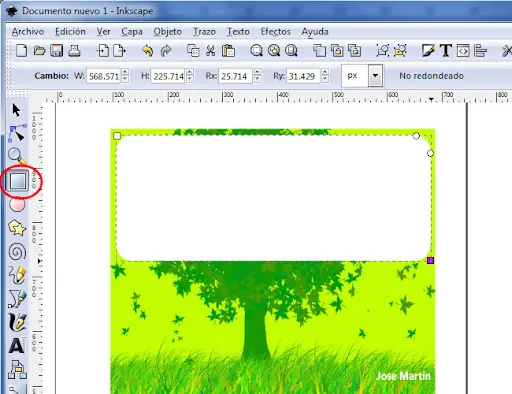This screenshot has height=394, width=512.
Task: Open the Fill and Stroke dialog icon
Action: coord(428,51)
